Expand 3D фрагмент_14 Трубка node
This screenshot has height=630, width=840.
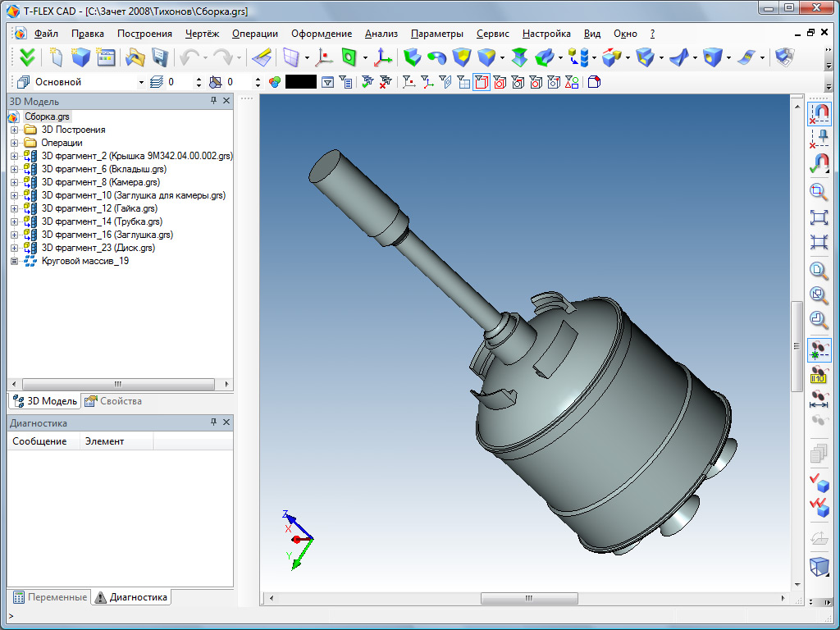pos(14,221)
